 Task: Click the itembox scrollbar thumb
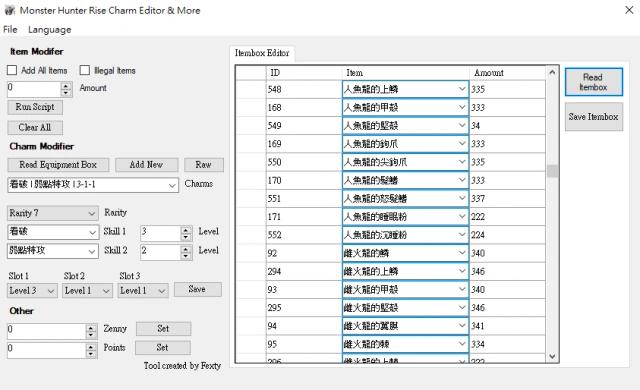click(552, 171)
